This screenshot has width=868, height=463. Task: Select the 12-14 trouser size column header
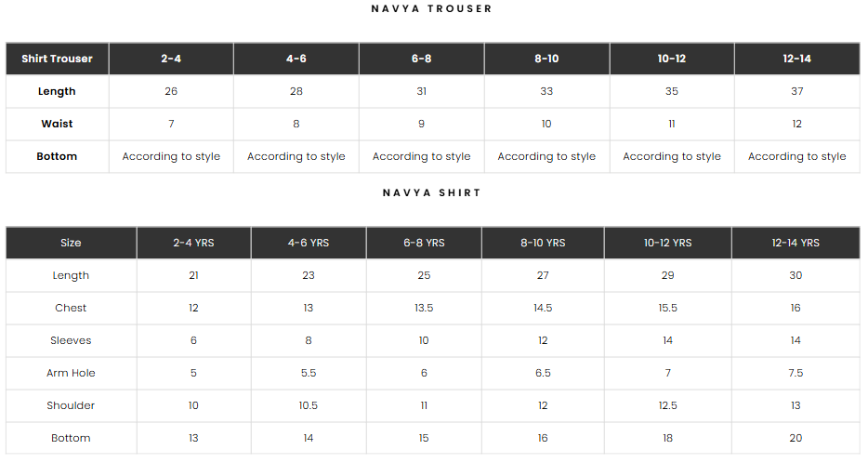point(796,59)
